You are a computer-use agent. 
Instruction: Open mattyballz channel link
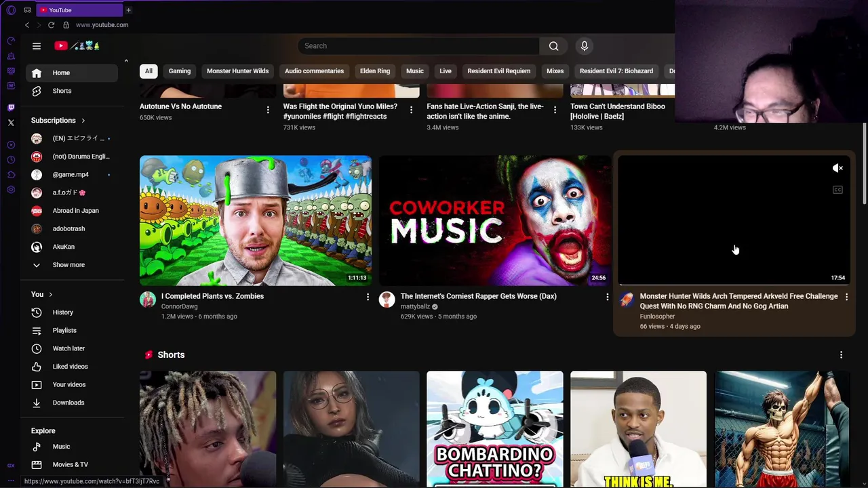pos(415,306)
